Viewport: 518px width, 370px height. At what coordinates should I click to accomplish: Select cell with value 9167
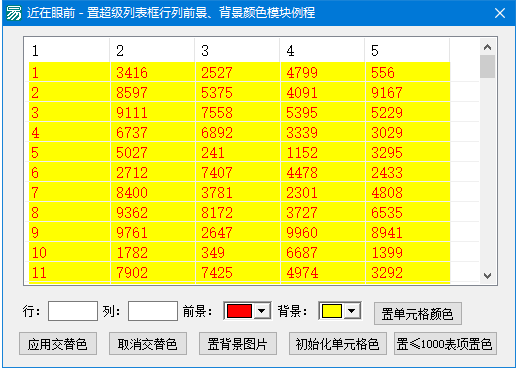[x=408, y=92]
